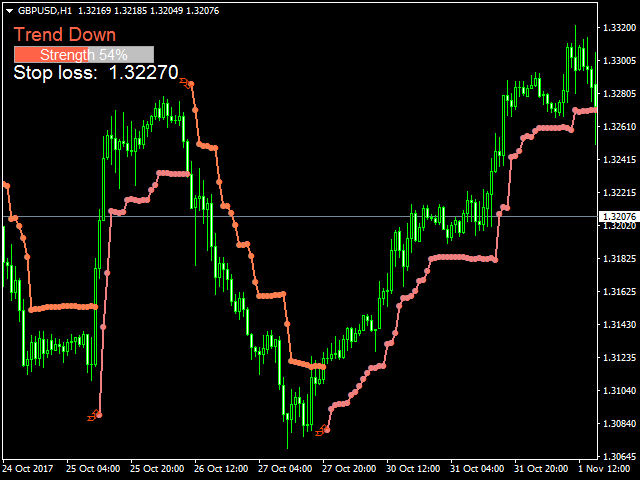Click the 1.31625 price axis label

[619, 292]
